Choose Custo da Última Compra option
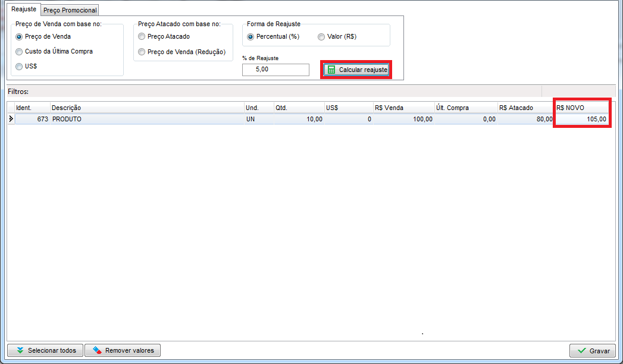623x364 pixels. click(x=20, y=52)
